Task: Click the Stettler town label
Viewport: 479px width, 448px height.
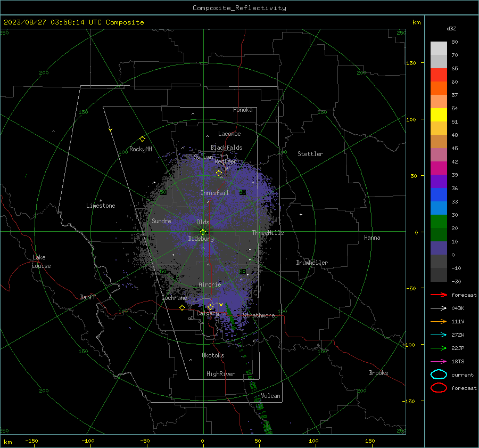Action: [x=310, y=154]
